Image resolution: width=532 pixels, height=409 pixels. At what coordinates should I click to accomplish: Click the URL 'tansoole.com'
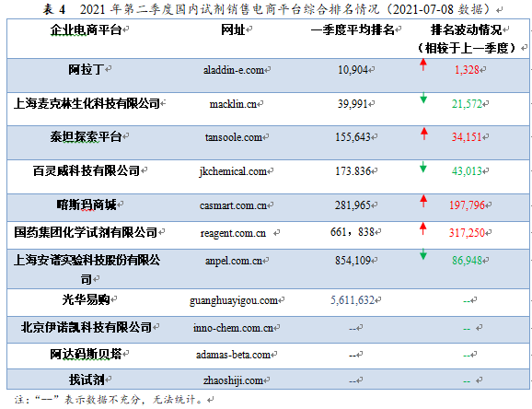coord(234,137)
